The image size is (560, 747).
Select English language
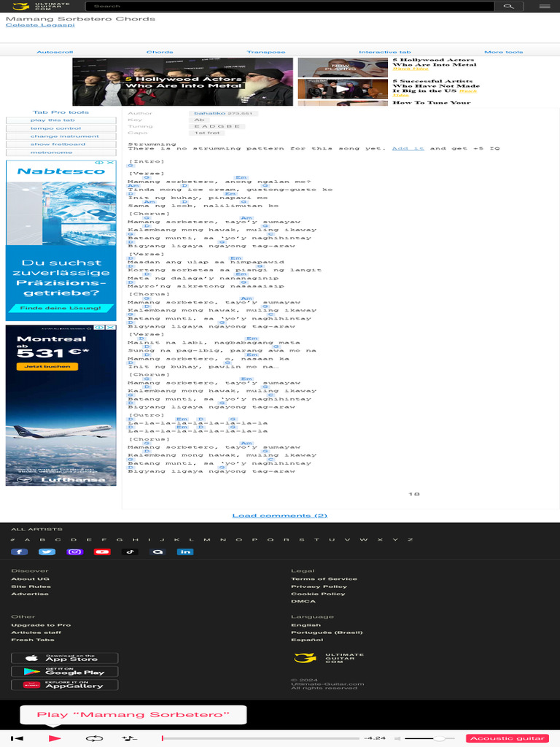pyautogui.click(x=306, y=625)
